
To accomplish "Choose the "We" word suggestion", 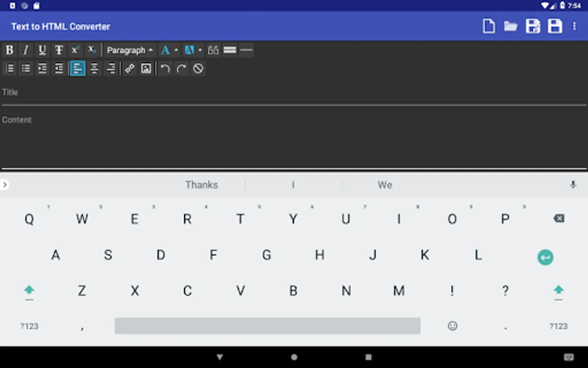I will click(385, 185).
